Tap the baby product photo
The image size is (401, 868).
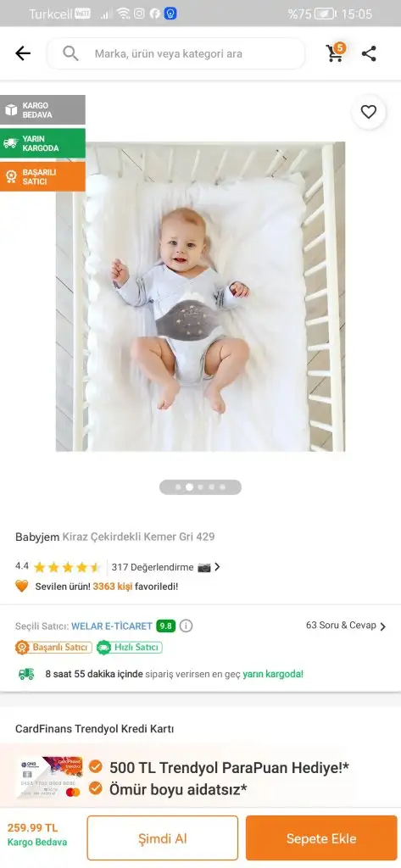click(200, 296)
